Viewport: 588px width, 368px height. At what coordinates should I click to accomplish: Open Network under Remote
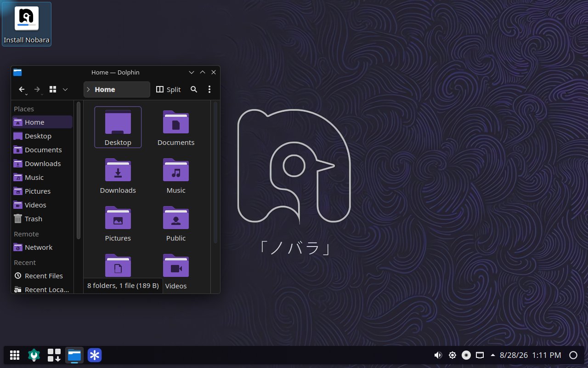42,247
